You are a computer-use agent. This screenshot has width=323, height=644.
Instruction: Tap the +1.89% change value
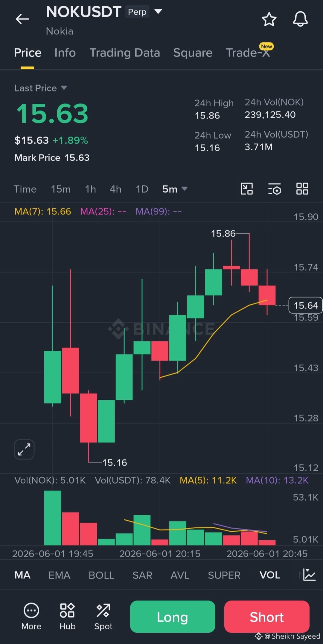pos(70,140)
